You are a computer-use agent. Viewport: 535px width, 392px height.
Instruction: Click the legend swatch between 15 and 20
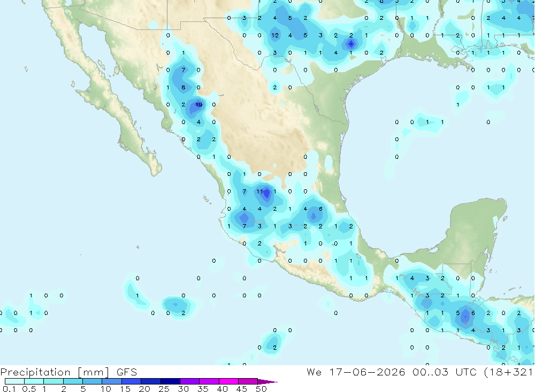[131, 381]
